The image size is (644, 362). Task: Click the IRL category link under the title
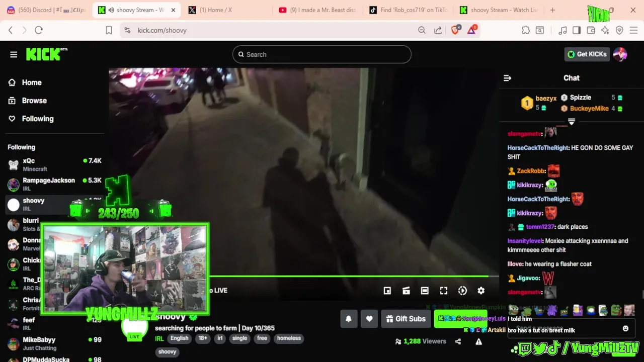point(159,338)
